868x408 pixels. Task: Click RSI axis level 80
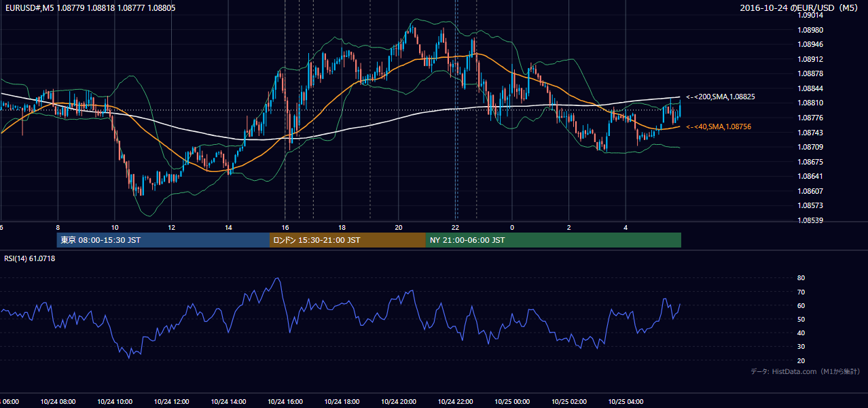pos(801,278)
